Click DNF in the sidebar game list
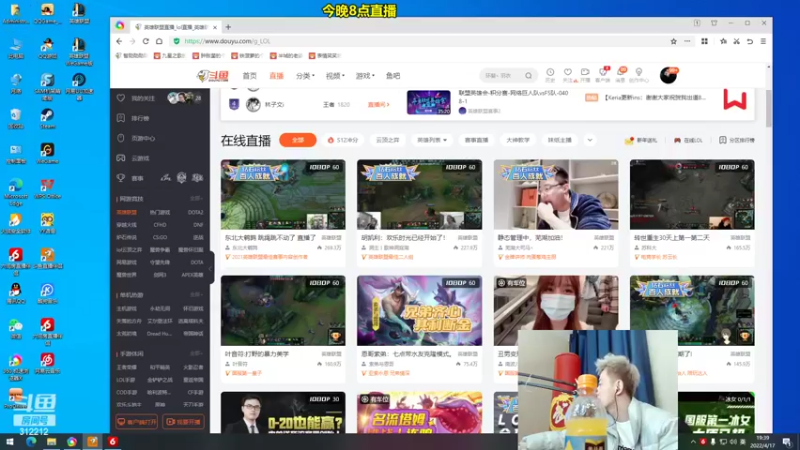This screenshot has width=800, height=450. tap(198, 224)
